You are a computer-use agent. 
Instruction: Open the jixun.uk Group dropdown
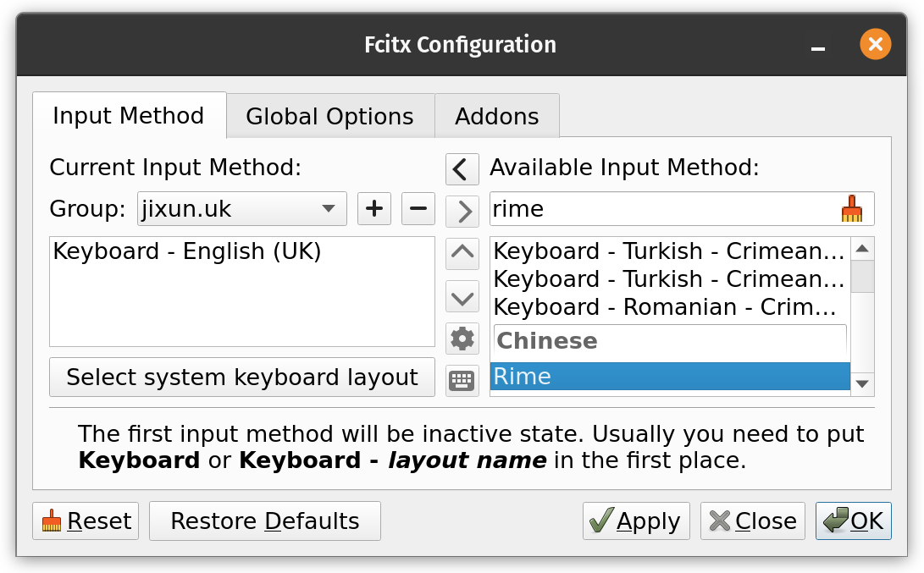[x=241, y=209]
